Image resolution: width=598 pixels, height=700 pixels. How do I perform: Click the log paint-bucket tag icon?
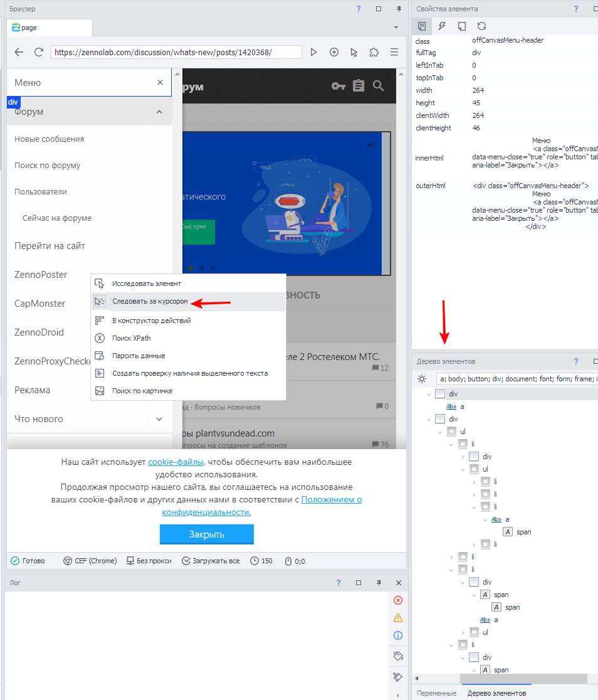398,656
